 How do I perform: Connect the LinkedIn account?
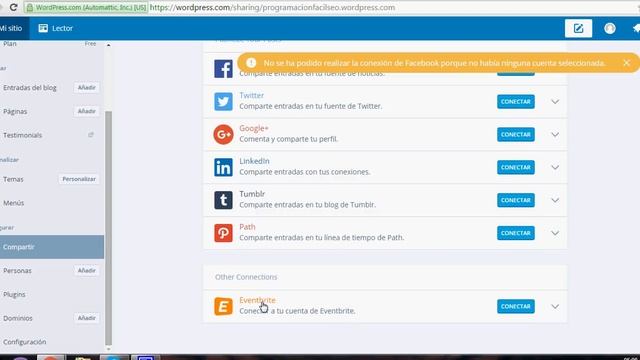pyautogui.click(x=516, y=167)
